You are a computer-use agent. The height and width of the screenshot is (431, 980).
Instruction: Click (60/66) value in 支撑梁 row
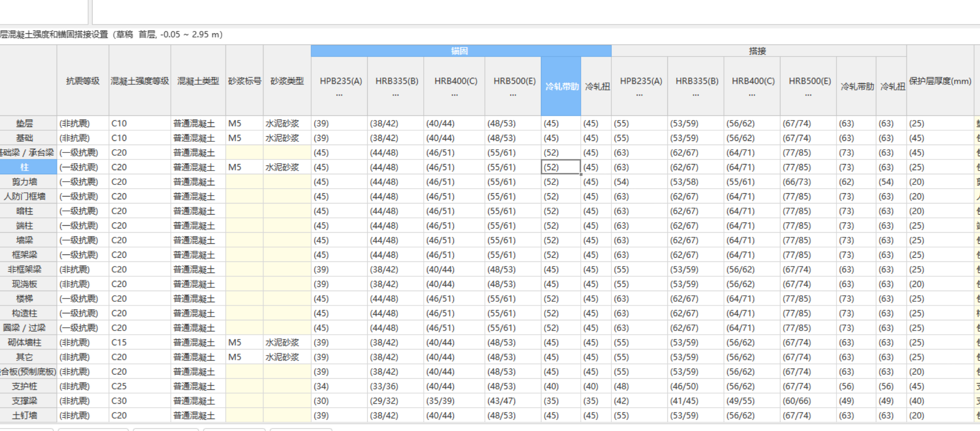click(x=809, y=401)
